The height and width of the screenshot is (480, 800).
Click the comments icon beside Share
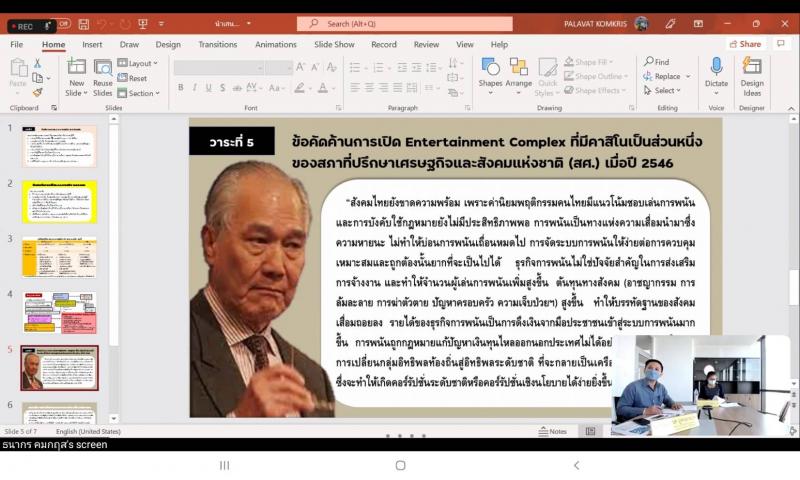pos(781,44)
